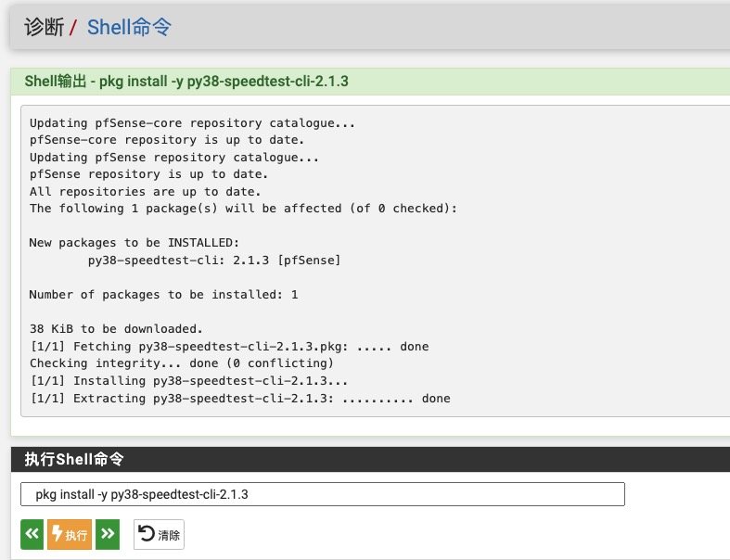This screenshot has height=560, width=730.
Task: Click the orange 执行 execute button
Action: click(70, 534)
